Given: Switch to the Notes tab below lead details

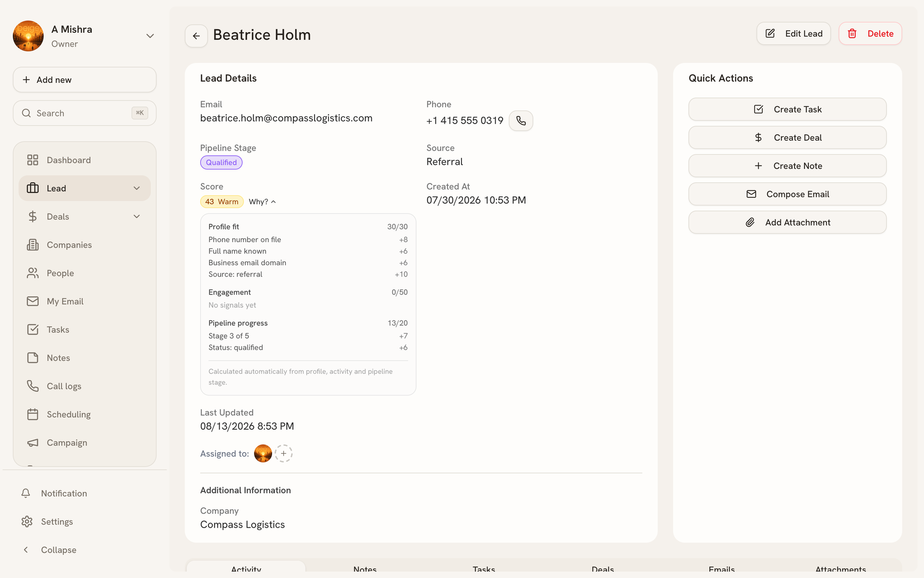Looking at the screenshot, I should (x=365, y=567).
